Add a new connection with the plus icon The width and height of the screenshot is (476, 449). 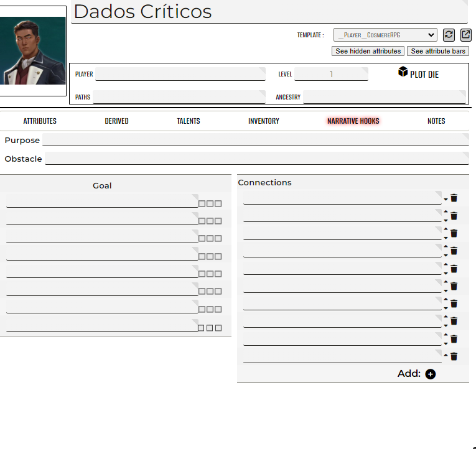[x=430, y=374]
